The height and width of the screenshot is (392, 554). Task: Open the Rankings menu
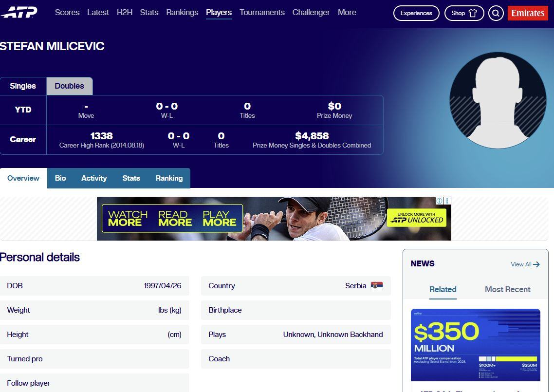pos(182,12)
